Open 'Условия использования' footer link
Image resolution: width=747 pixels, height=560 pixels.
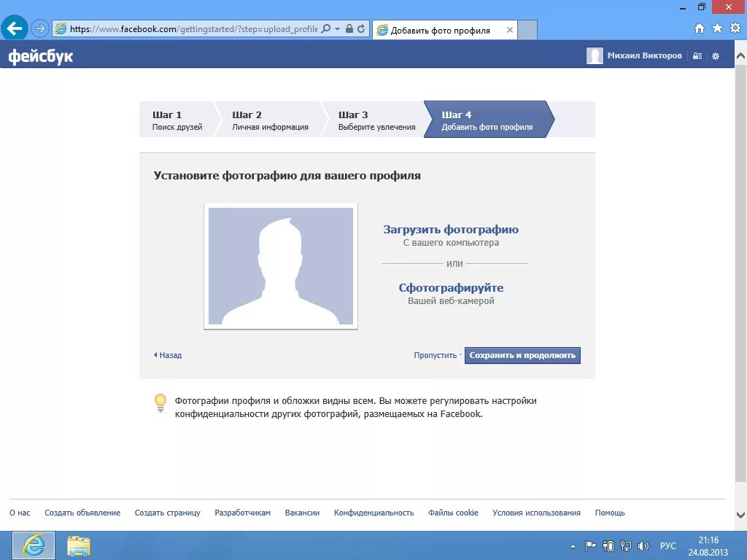[x=536, y=513]
